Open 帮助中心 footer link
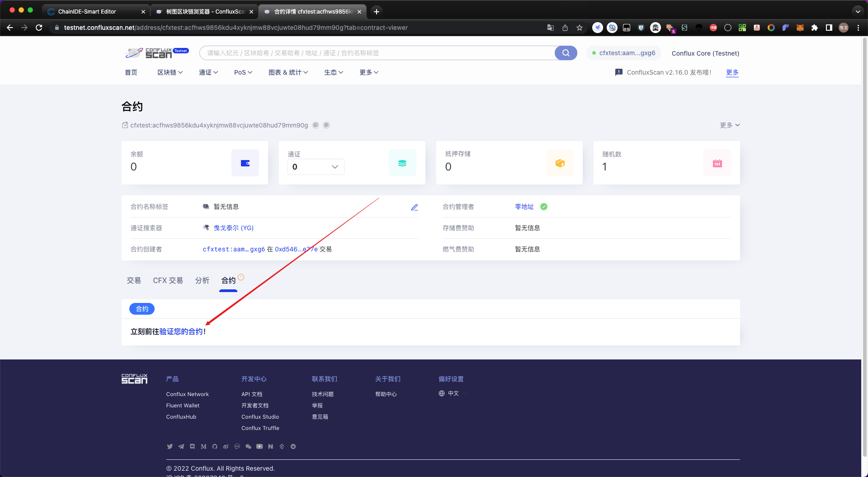The width and height of the screenshot is (868, 477). [386, 394]
